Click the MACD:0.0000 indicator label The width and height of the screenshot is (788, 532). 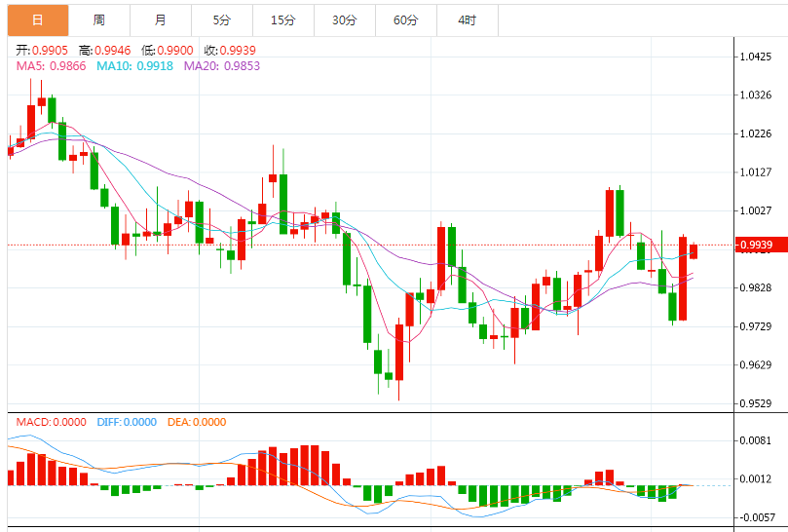click(51, 422)
